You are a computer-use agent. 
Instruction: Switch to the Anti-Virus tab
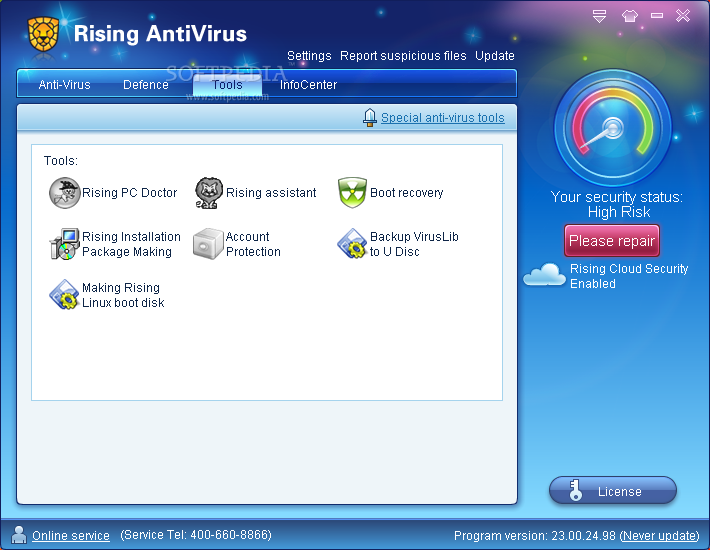[64, 85]
